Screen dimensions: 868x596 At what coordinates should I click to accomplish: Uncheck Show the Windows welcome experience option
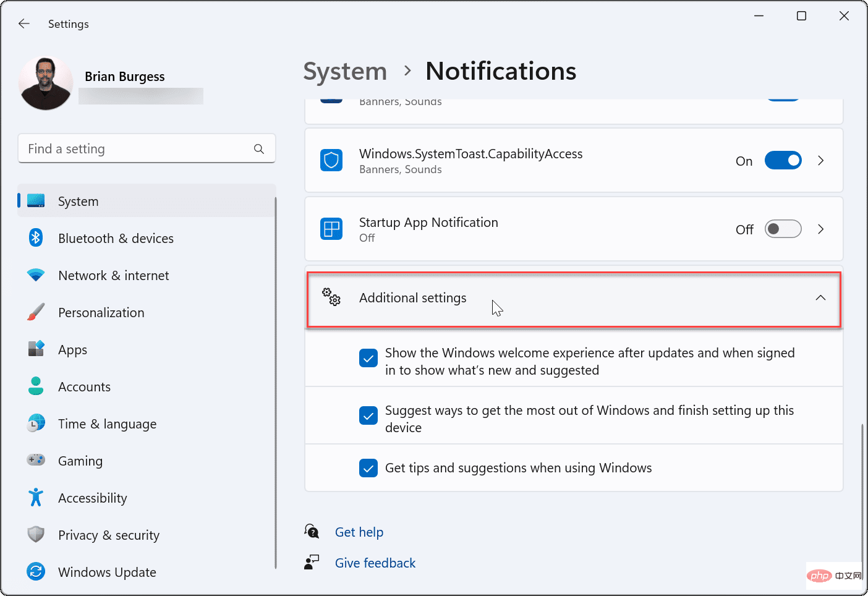point(368,358)
